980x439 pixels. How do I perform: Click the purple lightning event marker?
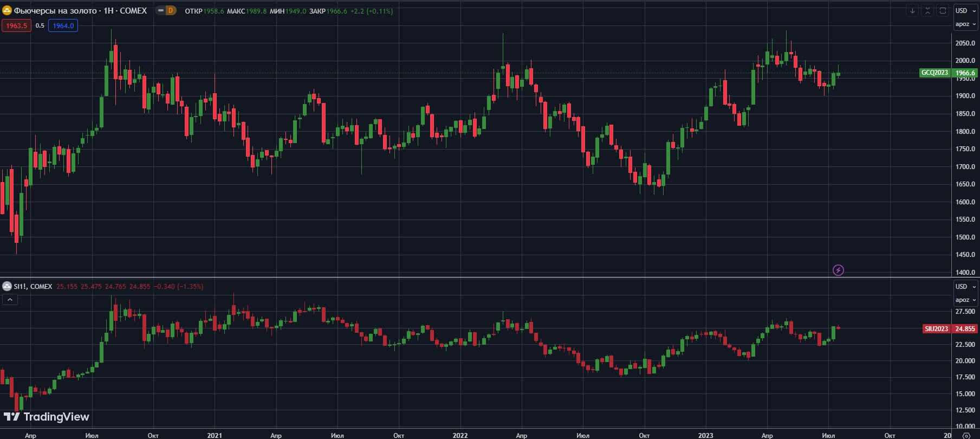pyautogui.click(x=838, y=270)
